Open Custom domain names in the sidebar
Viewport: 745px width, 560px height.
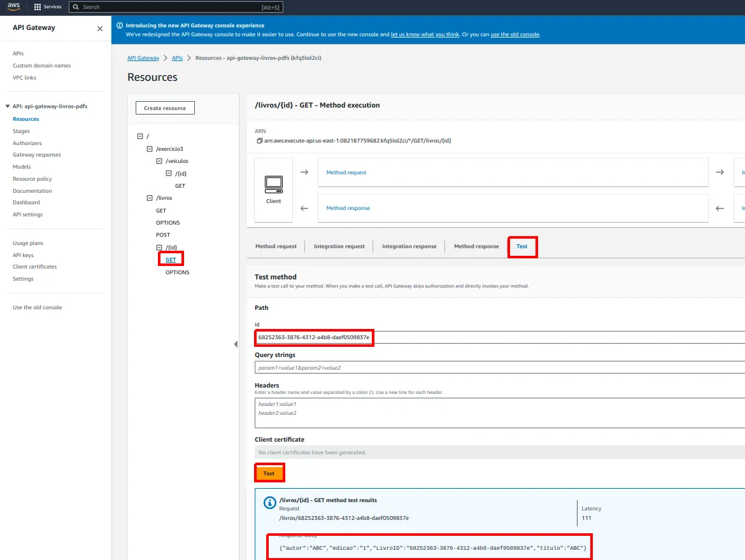coord(42,66)
